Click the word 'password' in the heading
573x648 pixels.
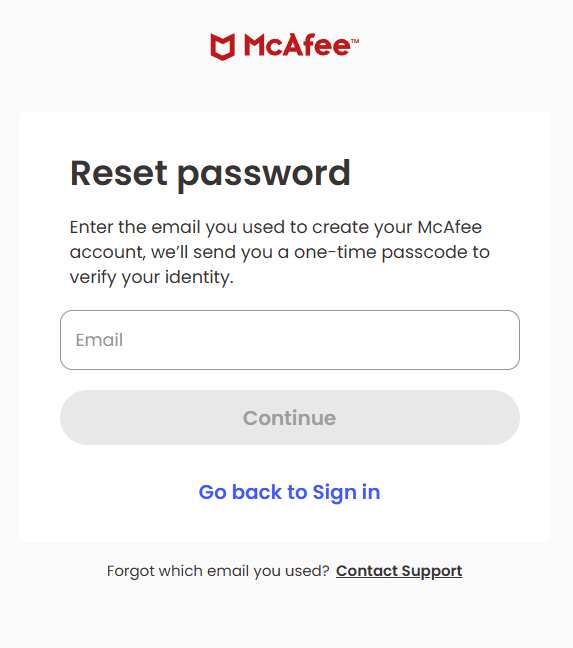[264, 175]
